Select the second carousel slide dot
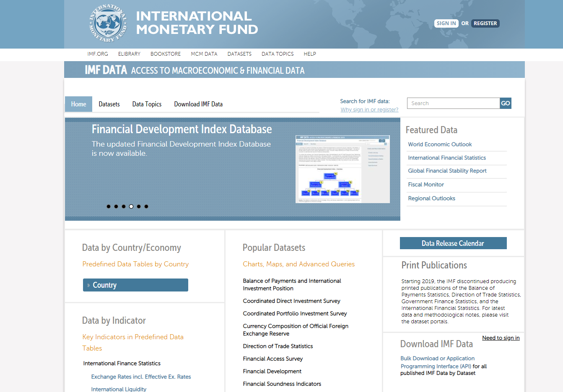 click(x=116, y=206)
